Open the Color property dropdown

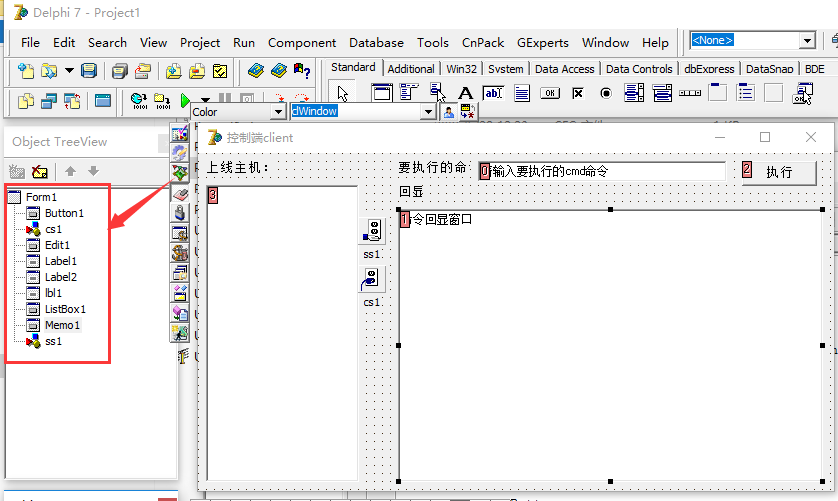point(278,112)
